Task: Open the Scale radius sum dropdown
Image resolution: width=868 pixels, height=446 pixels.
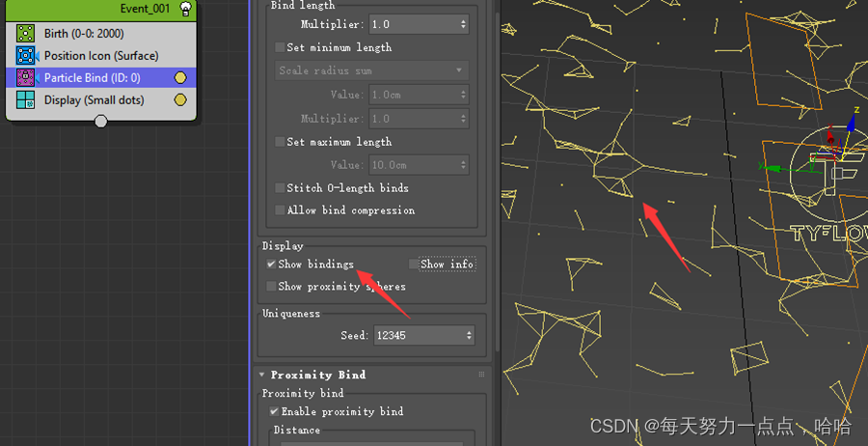Action: tap(371, 70)
